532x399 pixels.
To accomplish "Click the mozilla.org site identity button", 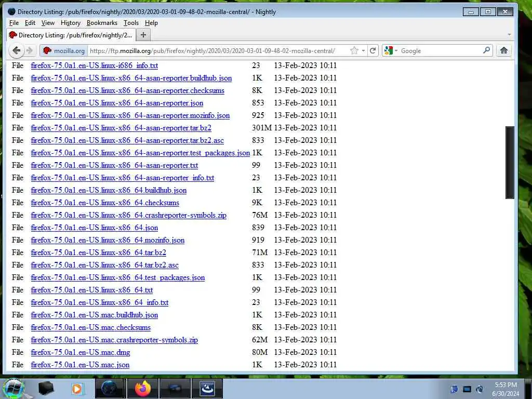I will [x=64, y=50].
